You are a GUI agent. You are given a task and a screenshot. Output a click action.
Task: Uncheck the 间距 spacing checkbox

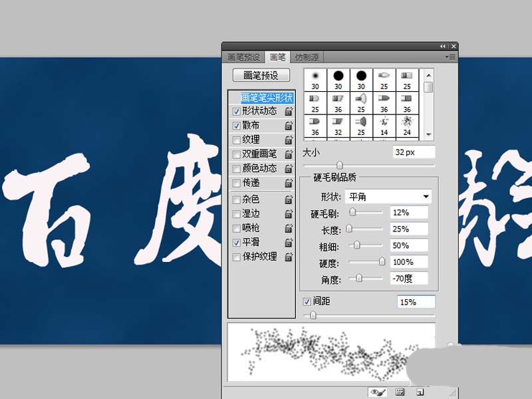(x=307, y=301)
